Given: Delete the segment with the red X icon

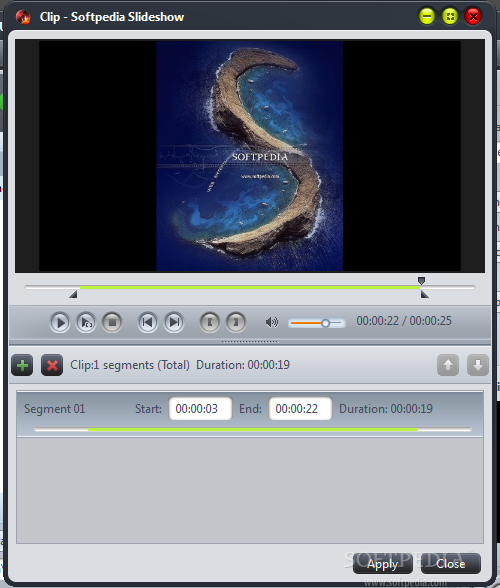Looking at the screenshot, I should click(x=52, y=365).
